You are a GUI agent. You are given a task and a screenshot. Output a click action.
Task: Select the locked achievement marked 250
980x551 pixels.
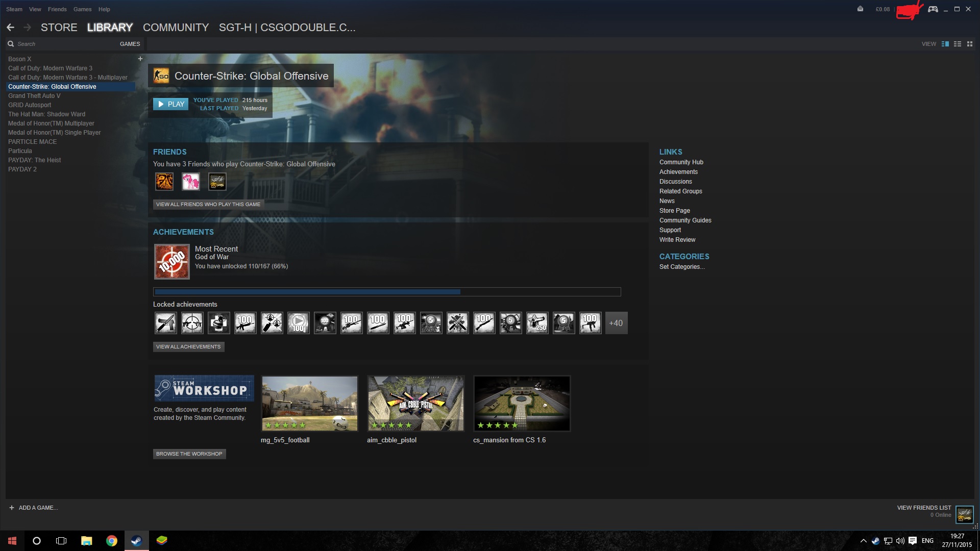537,323
